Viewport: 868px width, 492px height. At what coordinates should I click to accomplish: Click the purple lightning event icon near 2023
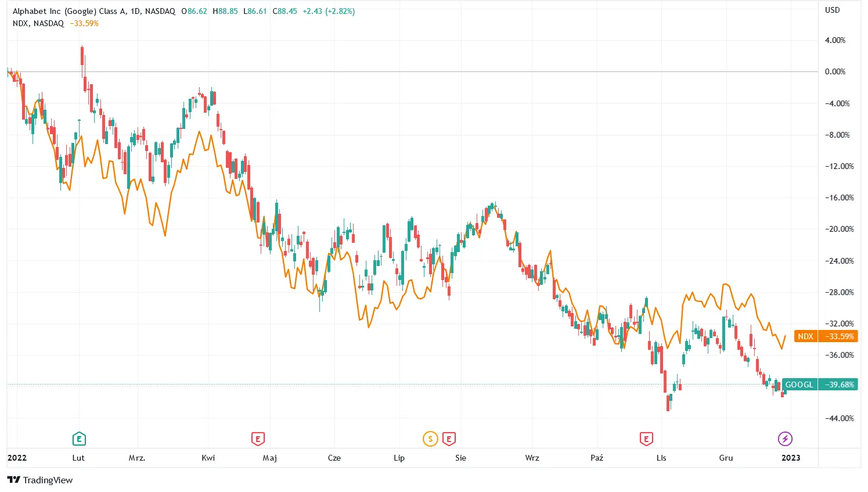785,439
